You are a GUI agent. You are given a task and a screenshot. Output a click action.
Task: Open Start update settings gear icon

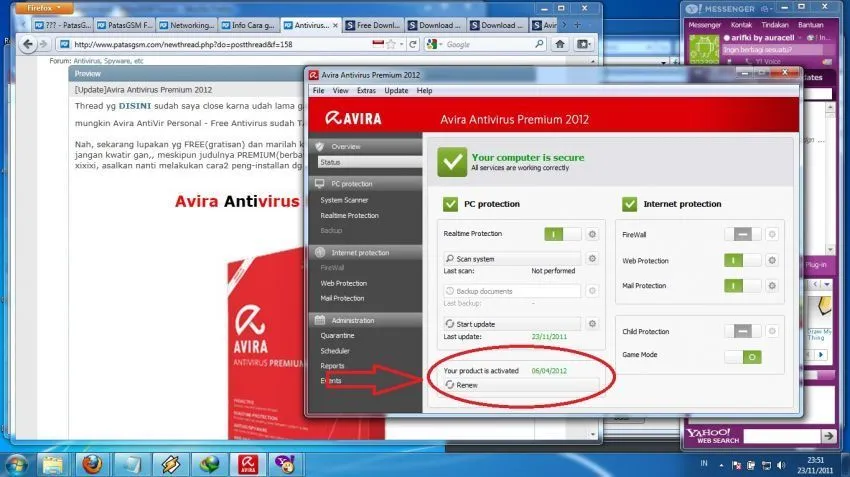tap(592, 324)
